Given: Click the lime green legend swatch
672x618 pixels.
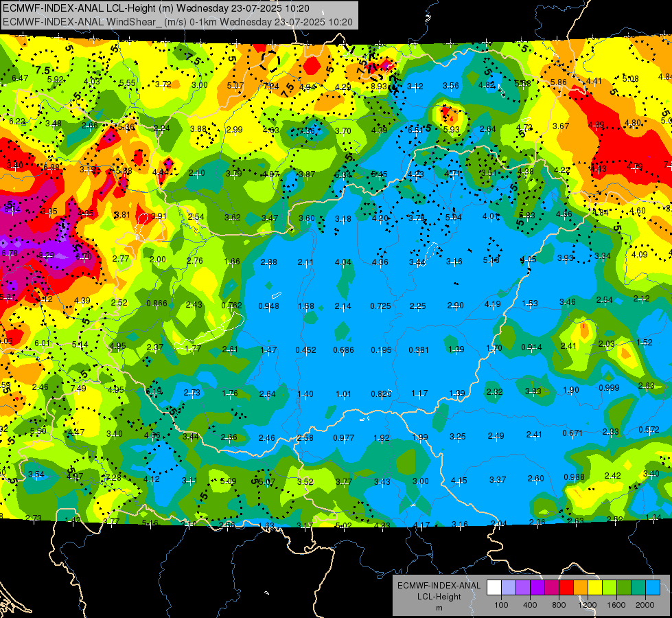Looking at the screenshot, I should tap(610, 588).
